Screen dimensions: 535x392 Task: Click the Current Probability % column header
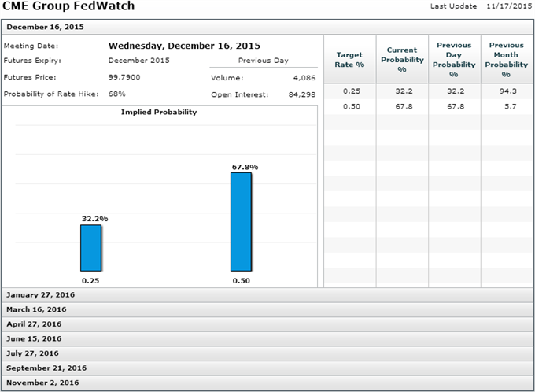click(x=402, y=59)
